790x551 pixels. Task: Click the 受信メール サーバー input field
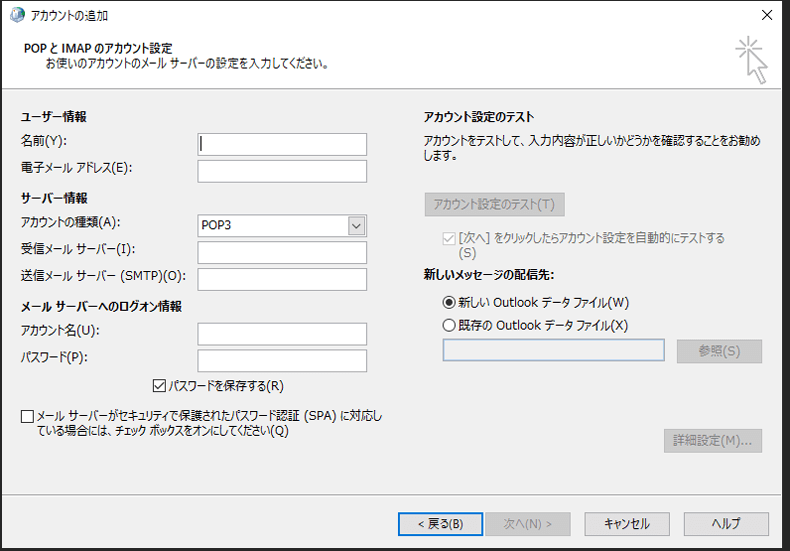(282, 252)
